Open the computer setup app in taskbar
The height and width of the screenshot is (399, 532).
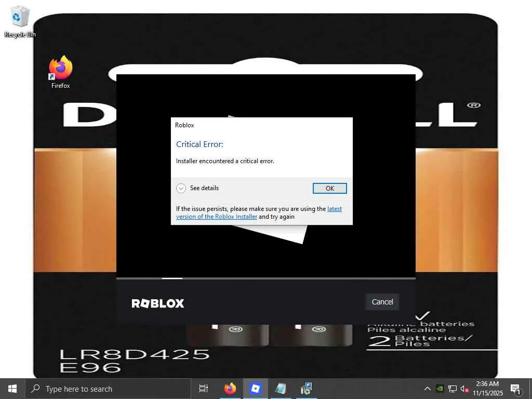[x=306, y=389]
